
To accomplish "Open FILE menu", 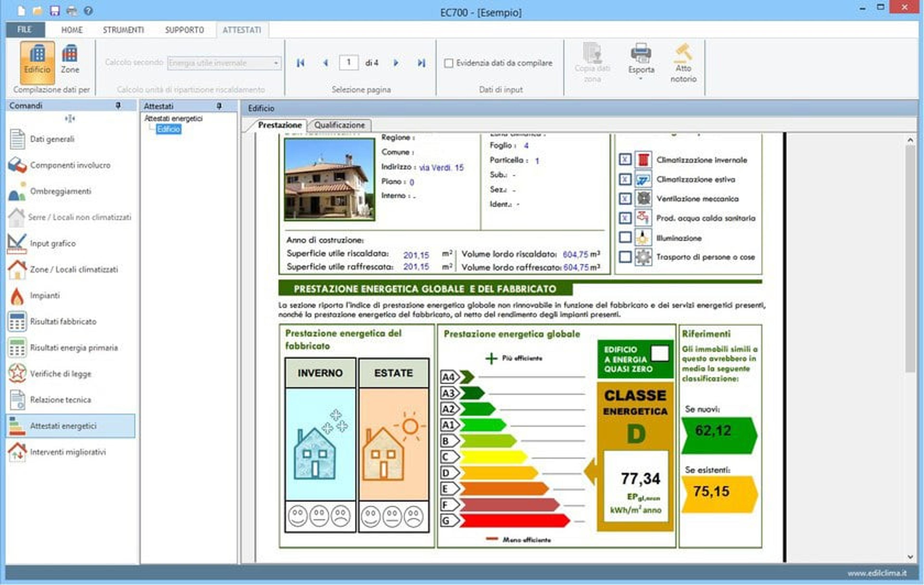I will click(x=25, y=30).
